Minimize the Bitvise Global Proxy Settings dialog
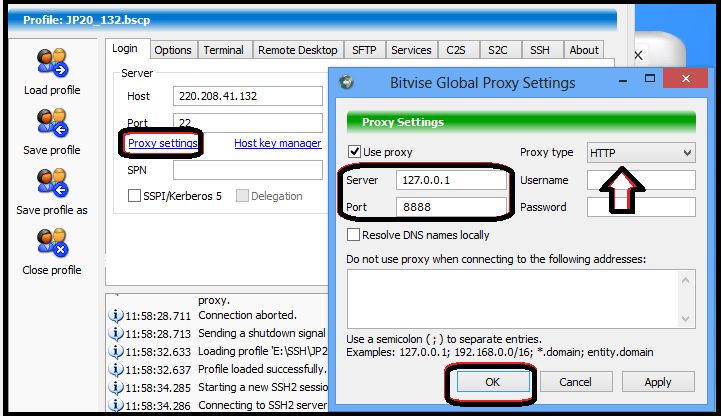This screenshot has width=721, height=416. click(623, 80)
